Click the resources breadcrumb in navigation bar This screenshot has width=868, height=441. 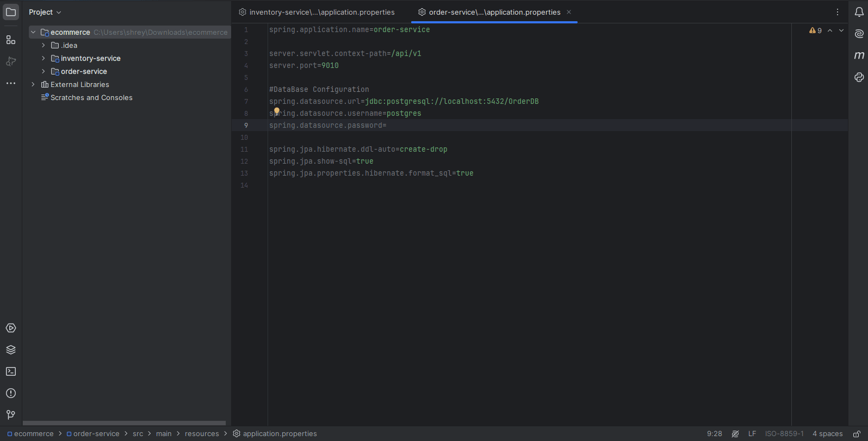[x=202, y=434]
